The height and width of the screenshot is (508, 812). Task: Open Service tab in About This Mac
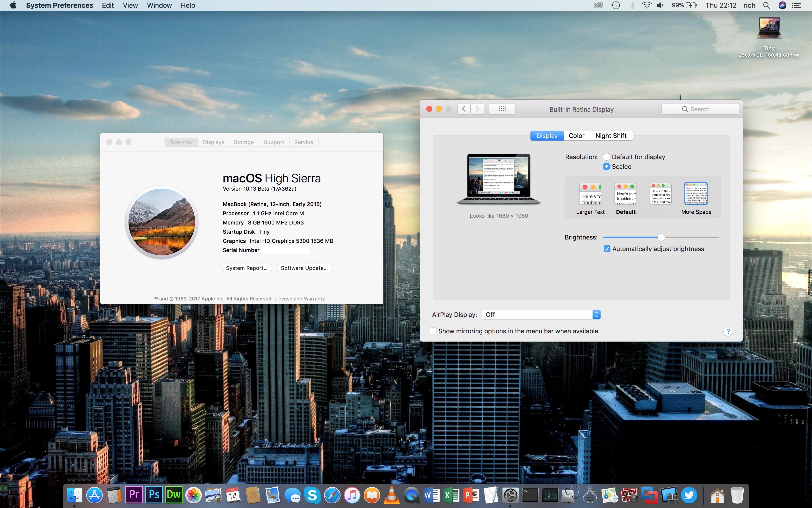coord(304,142)
